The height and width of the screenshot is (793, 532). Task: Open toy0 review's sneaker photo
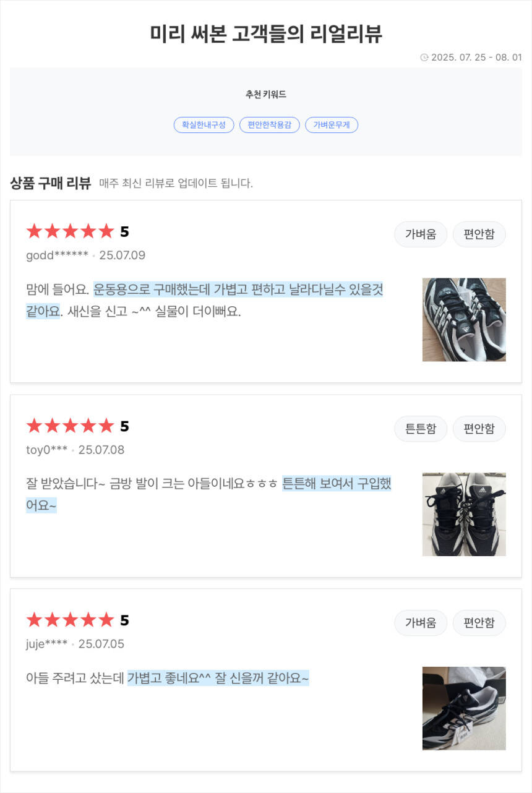pyautogui.click(x=464, y=514)
